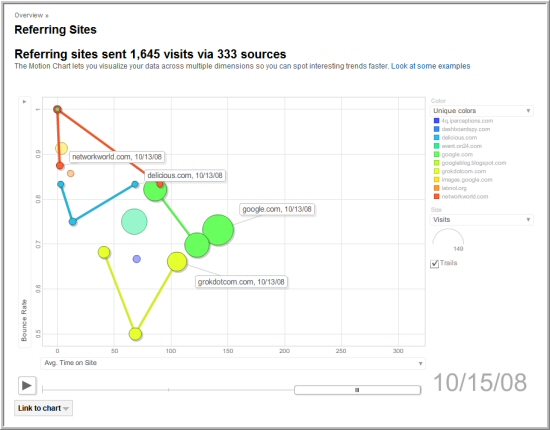Click the networkworld.com, 10/13/08 label
The width and height of the screenshot is (550, 430).
(x=117, y=157)
